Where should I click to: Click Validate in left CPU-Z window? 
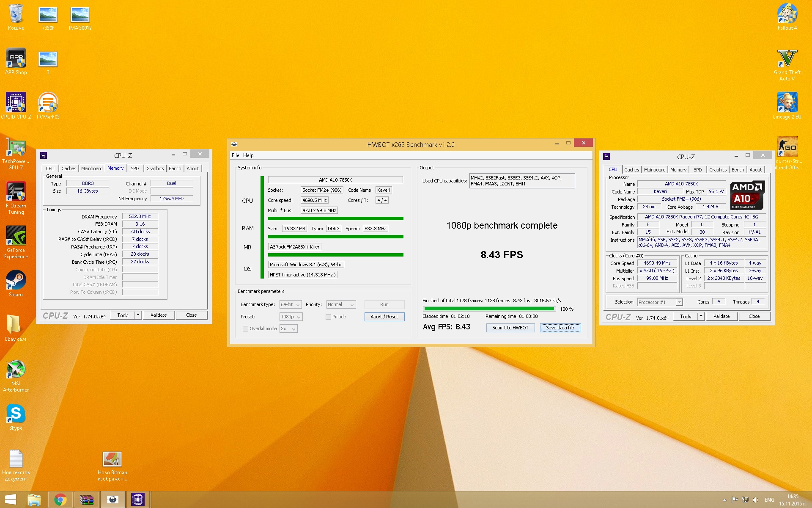click(159, 315)
